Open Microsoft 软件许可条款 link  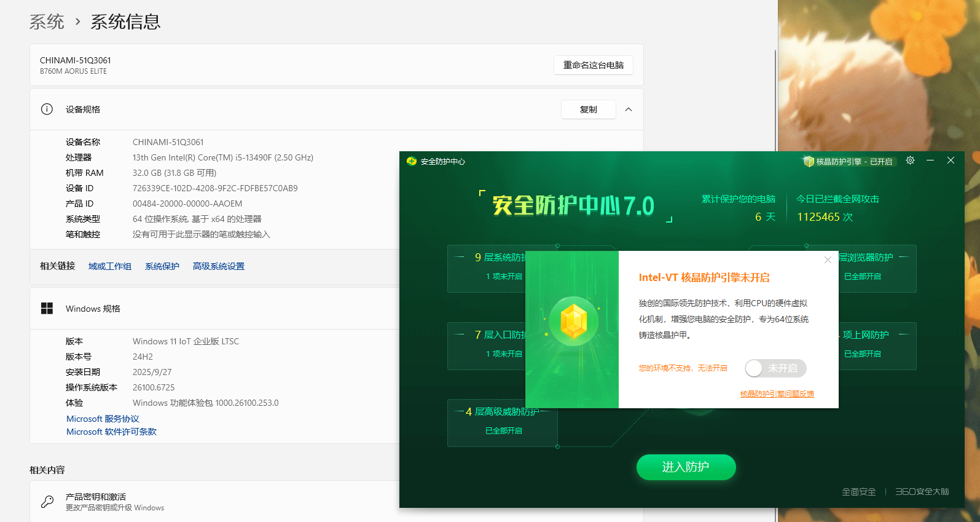[111, 432]
